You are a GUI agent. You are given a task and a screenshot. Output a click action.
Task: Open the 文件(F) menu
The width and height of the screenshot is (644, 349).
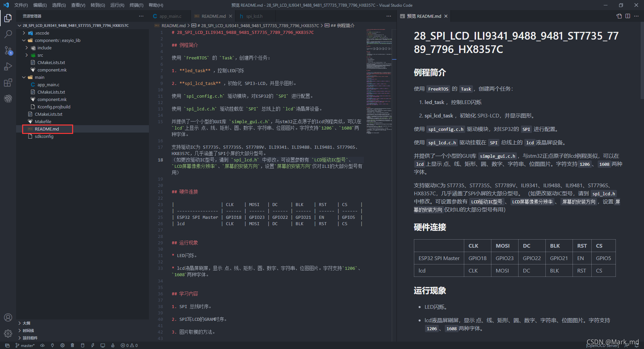tap(21, 5)
